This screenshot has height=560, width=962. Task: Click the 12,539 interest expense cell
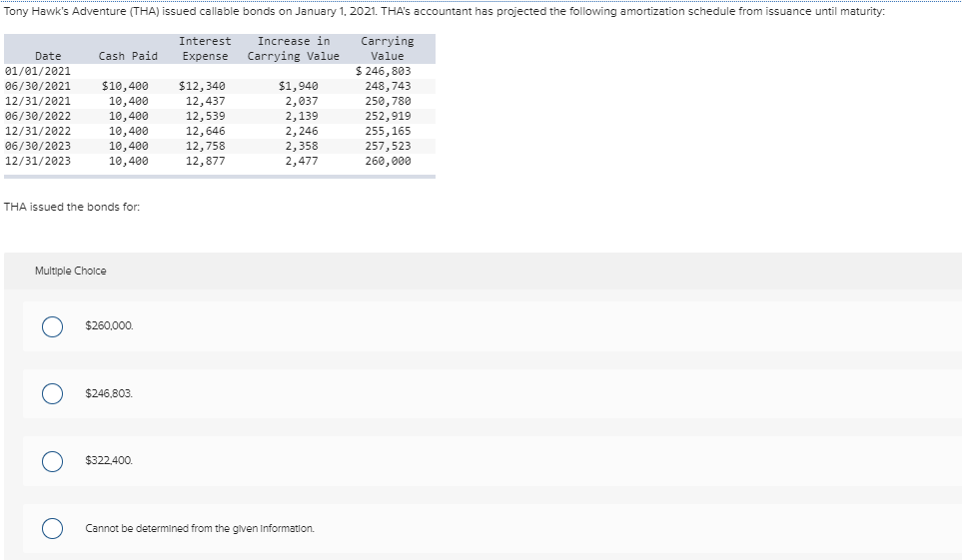206,116
